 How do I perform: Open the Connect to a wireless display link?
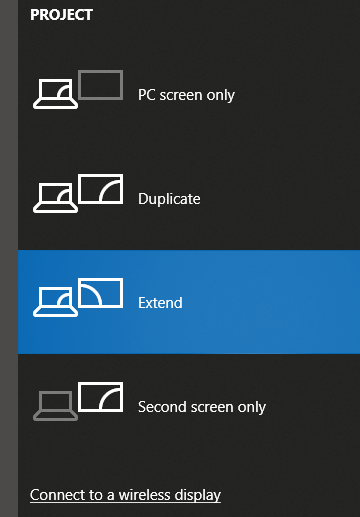pos(125,495)
